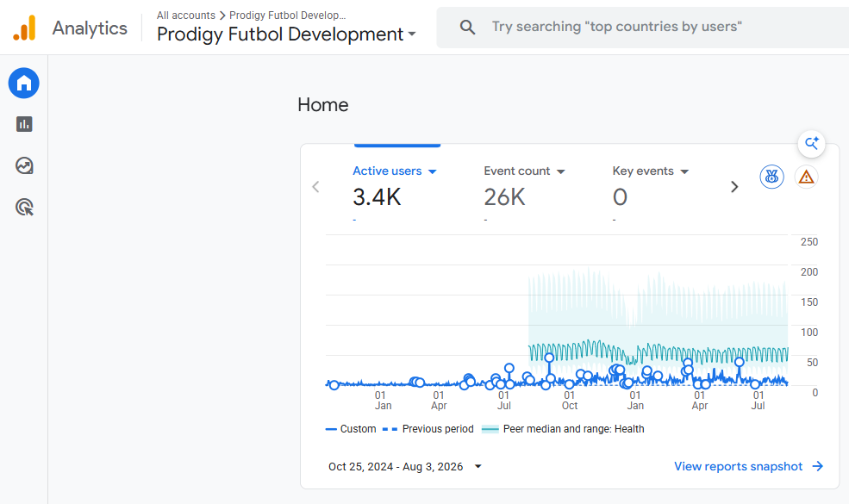Open the Reports section icon
Screen dimensions: 849x504
point(24,124)
